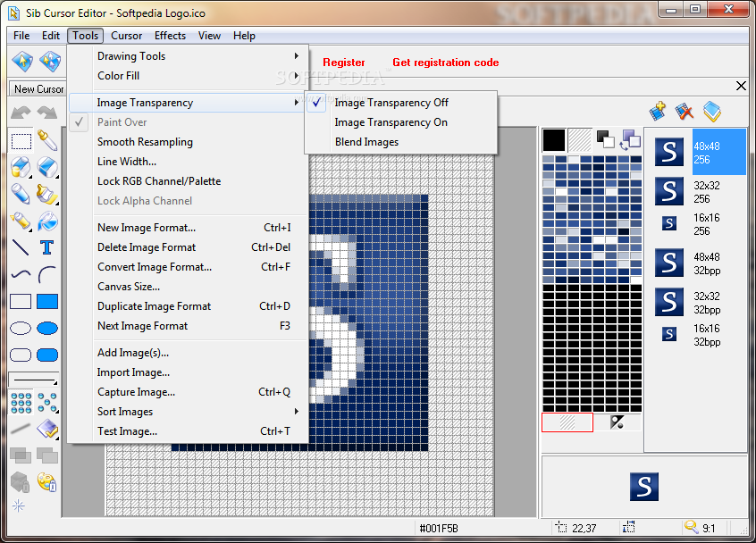Choose the arc drawing tool
The width and height of the screenshot is (756, 543).
click(46, 275)
